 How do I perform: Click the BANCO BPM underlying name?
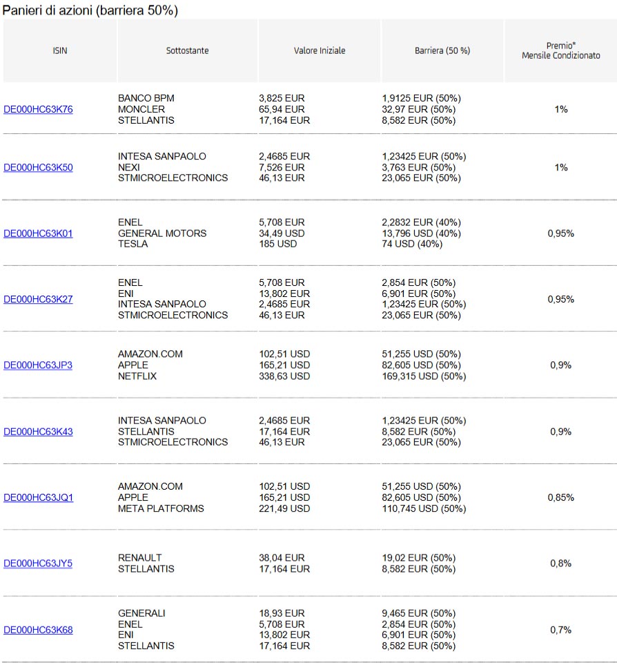[146, 98]
